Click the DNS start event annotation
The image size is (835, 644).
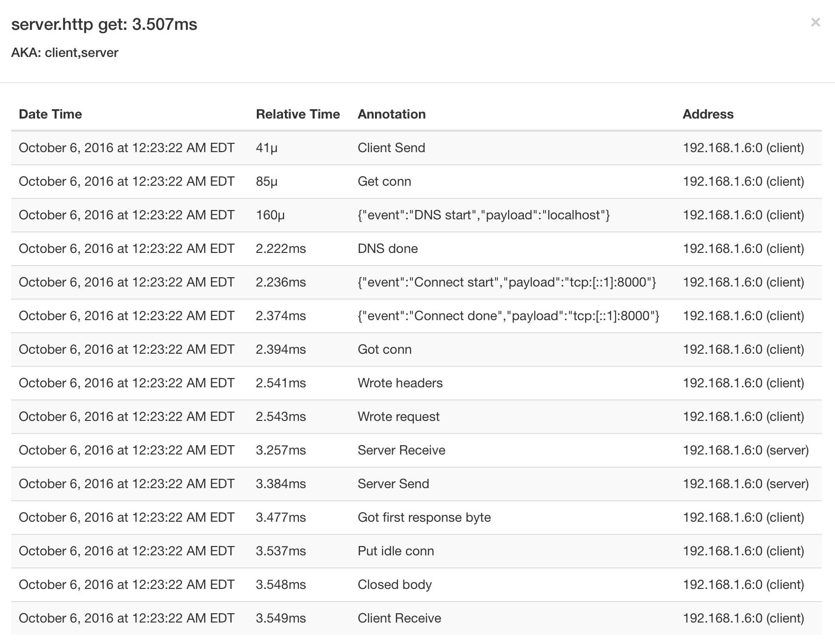[483, 215]
